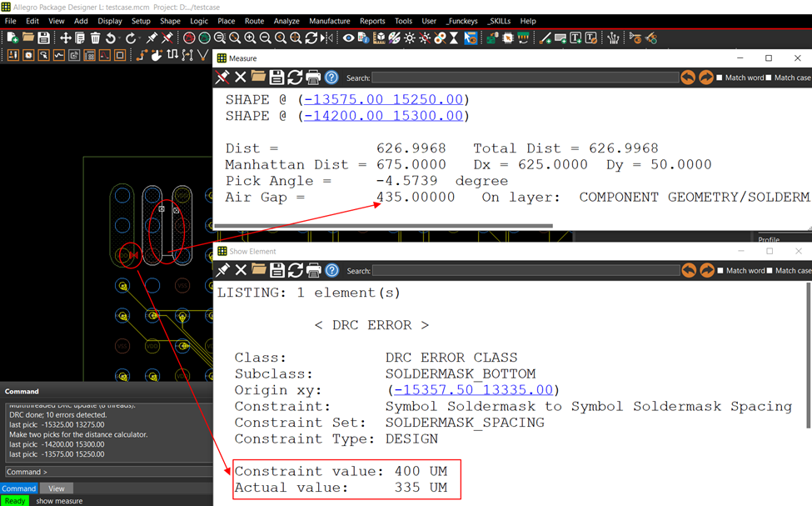Screen dimensions: 812x506
Task: Click previous-result arrow in Show Element search
Action: pos(688,270)
